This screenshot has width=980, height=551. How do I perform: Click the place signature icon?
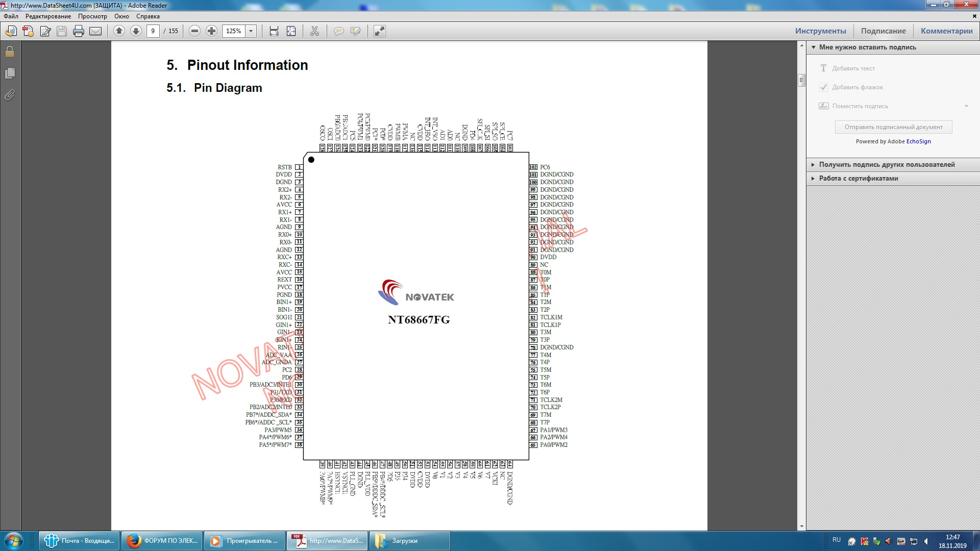coord(823,106)
